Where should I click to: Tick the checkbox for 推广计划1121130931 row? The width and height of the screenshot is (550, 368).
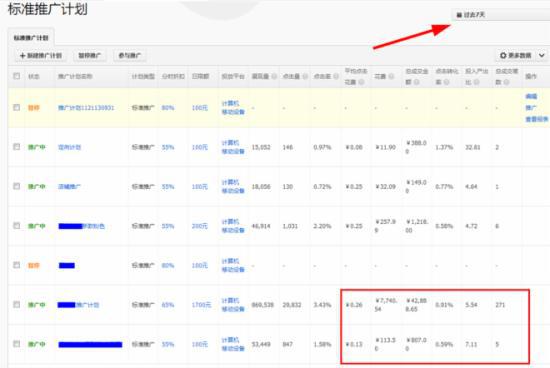16,107
